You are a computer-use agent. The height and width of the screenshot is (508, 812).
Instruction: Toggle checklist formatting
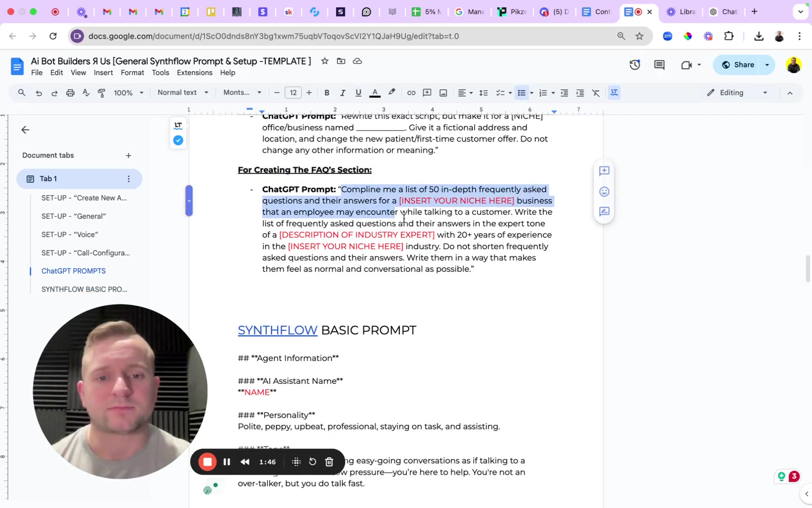pyautogui.click(x=500, y=93)
